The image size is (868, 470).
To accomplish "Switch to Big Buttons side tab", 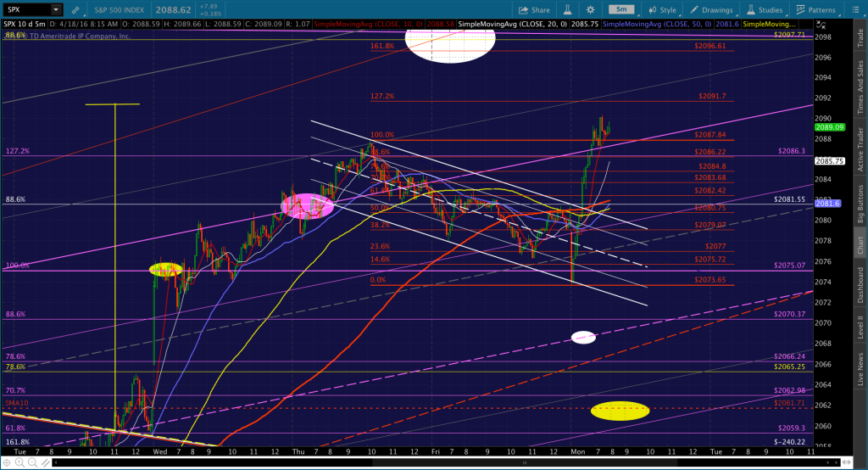I will [860, 204].
